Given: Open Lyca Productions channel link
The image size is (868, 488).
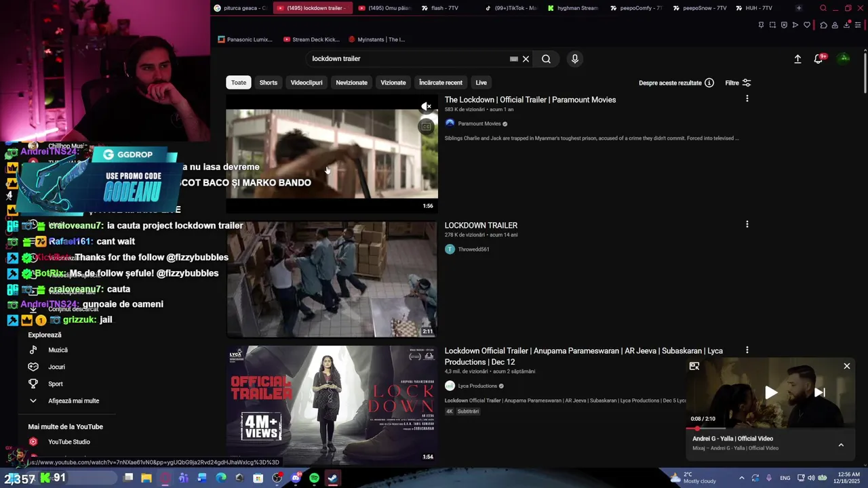Looking at the screenshot, I should [x=477, y=386].
